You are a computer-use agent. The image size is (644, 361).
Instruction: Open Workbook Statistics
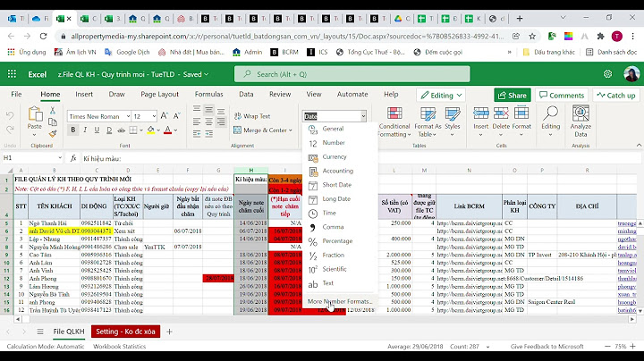coord(119,346)
